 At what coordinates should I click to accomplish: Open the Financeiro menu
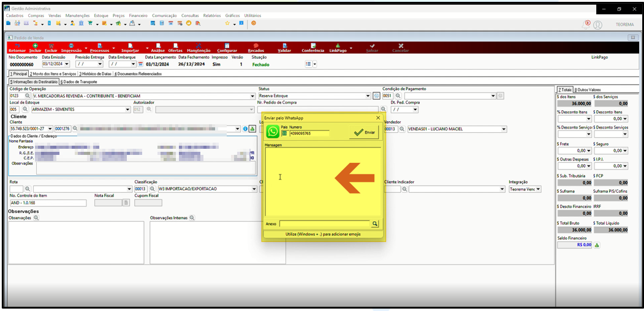click(x=138, y=15)
